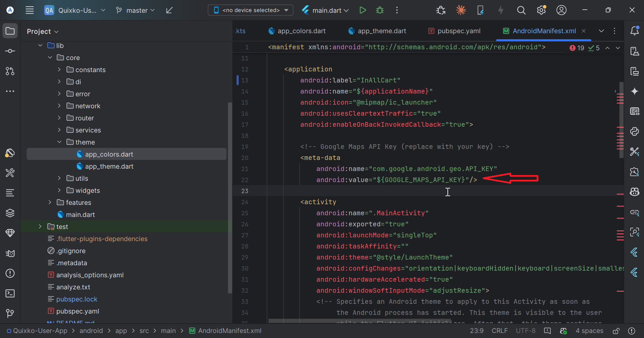
Task: Switch to the app_colors.dart tab
Action: point(297,31)
